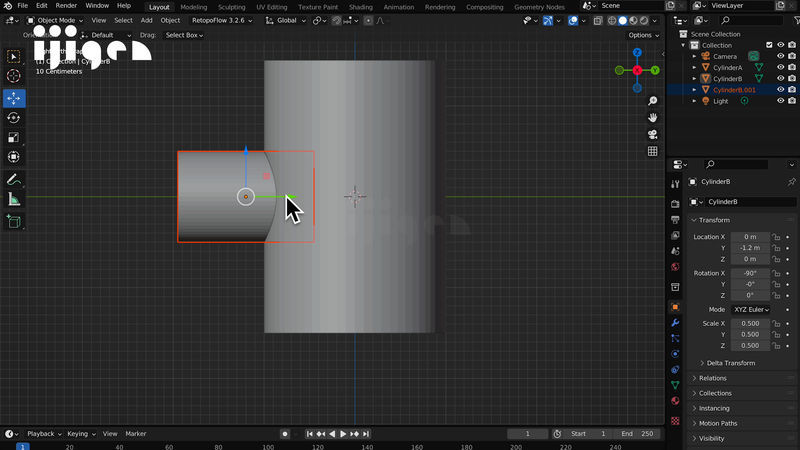
Task: Open the Modifiers wrench properties tab
Action: point(675,323)
